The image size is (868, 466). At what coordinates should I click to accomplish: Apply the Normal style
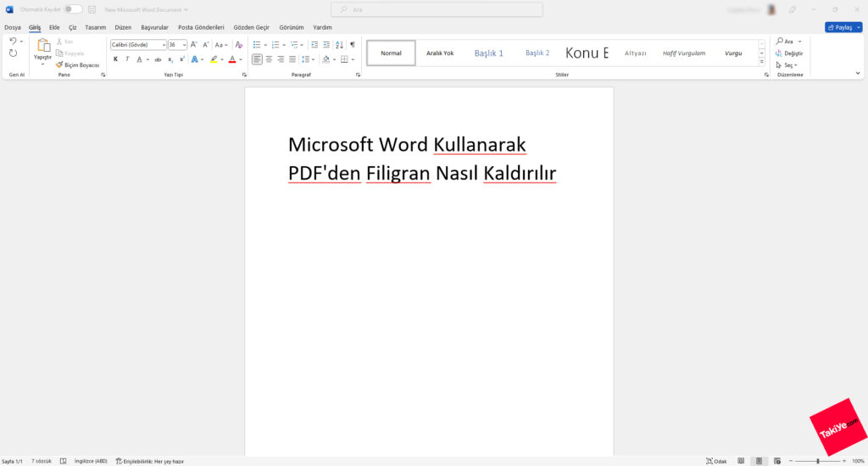pyautogui.click(x=391, y=53)
